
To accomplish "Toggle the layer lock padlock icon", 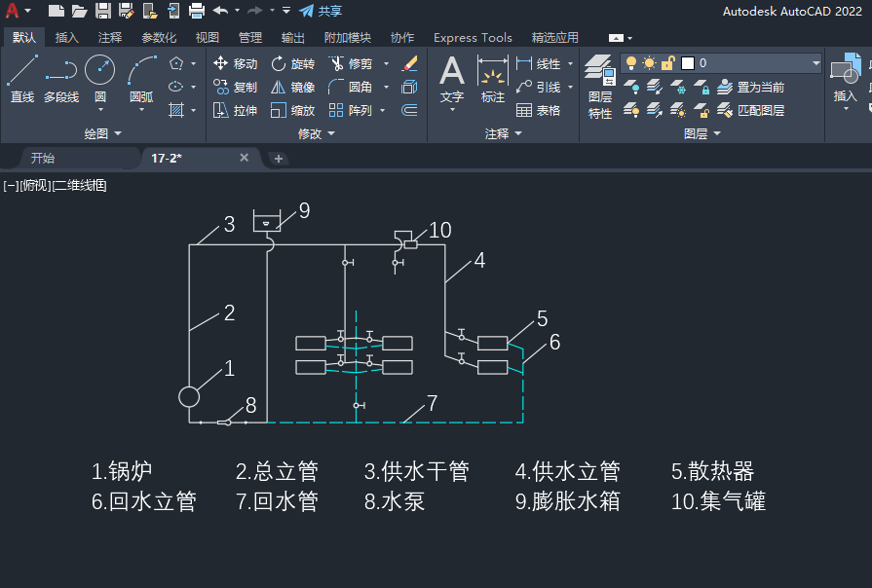I will click(x=668, y=63).
